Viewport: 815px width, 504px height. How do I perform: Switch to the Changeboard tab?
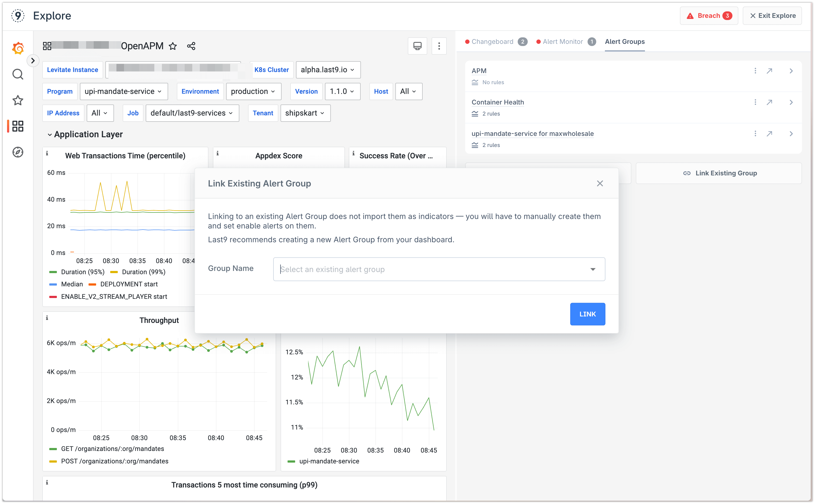492,42
